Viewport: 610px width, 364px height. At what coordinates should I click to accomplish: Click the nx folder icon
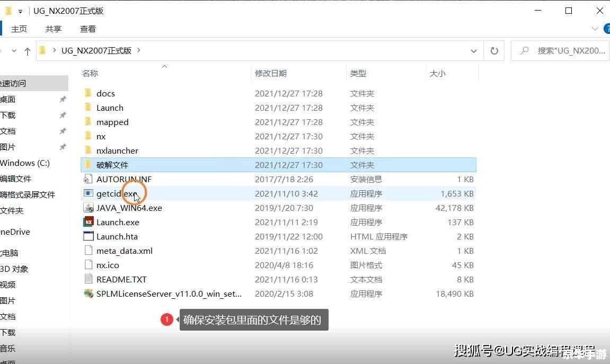point(89,136)
